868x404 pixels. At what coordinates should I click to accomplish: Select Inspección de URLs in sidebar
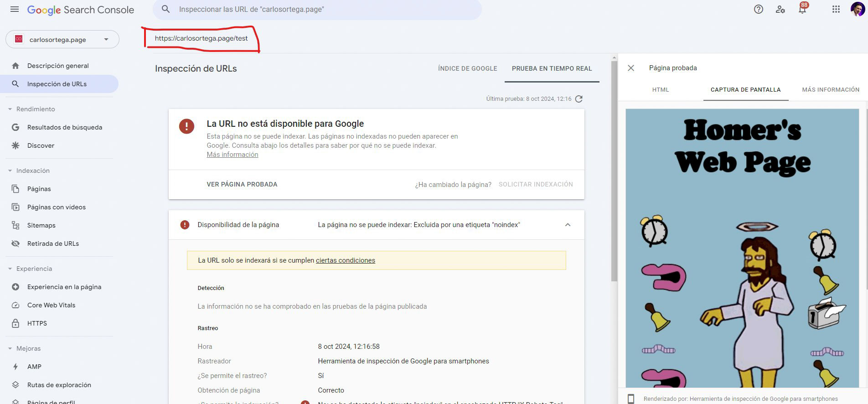point(59,84)
